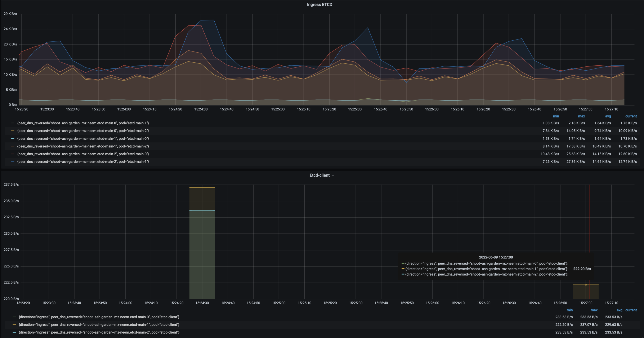Screen dimensions: 644x338
Task: Click the chevron next to Etcd-client title
Action: coord(332,175)
